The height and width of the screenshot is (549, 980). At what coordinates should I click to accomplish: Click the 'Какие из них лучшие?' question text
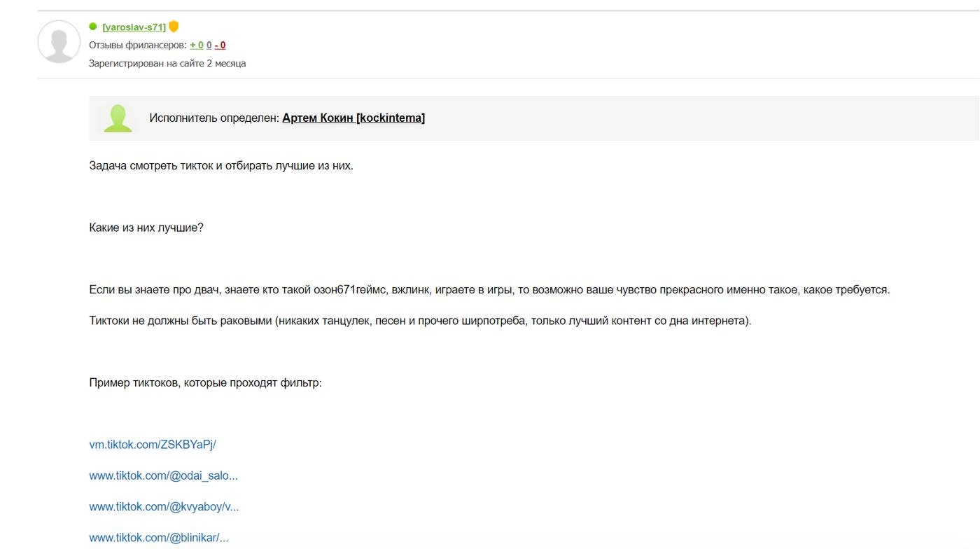146,228
